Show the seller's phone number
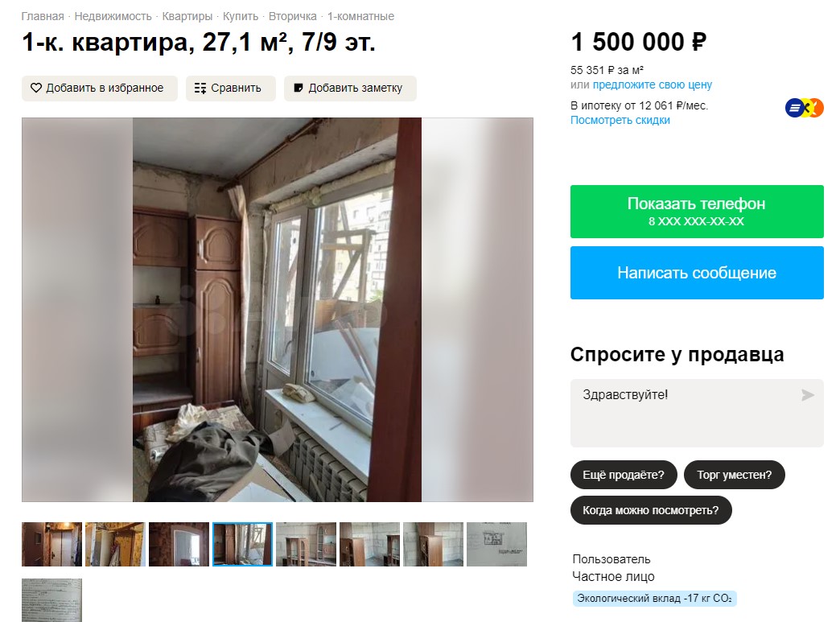The height and width of the screenshot is (622, 840). [x=697, y=212]
